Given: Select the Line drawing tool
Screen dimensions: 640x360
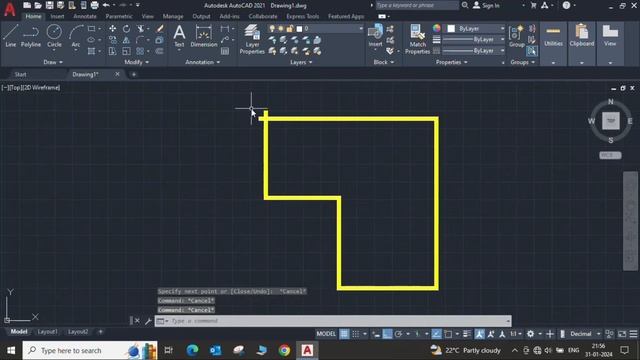Looking at the screenshot, I should [x=11, y=36].
